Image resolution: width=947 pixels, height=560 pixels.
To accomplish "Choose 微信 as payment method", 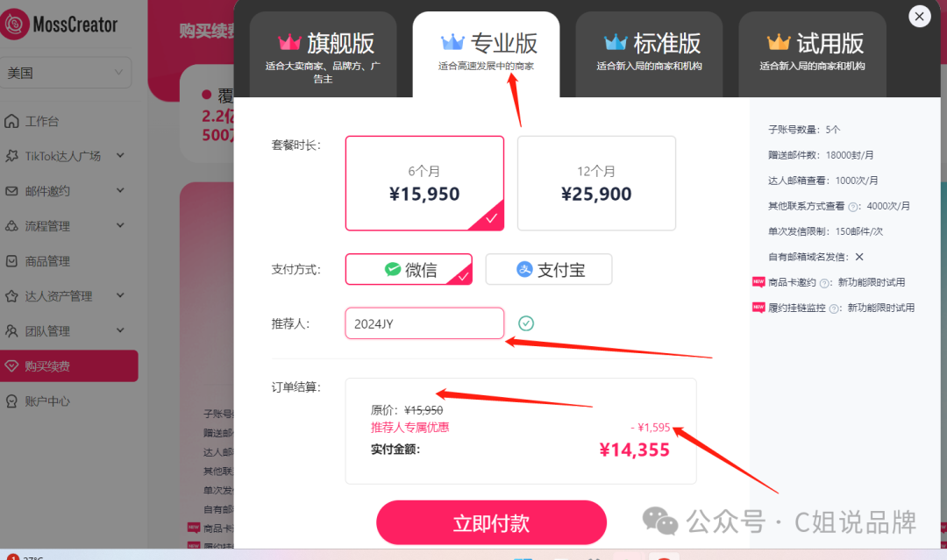I will (409, 269).
